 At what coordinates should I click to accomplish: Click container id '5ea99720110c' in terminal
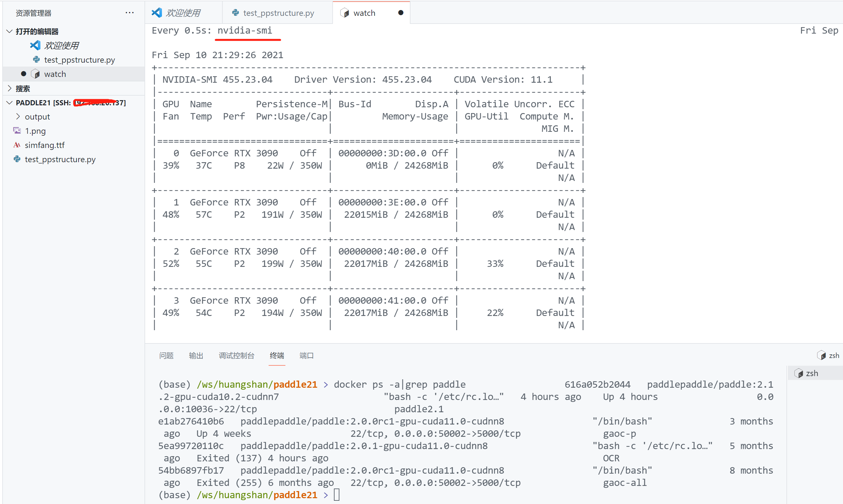191,446
